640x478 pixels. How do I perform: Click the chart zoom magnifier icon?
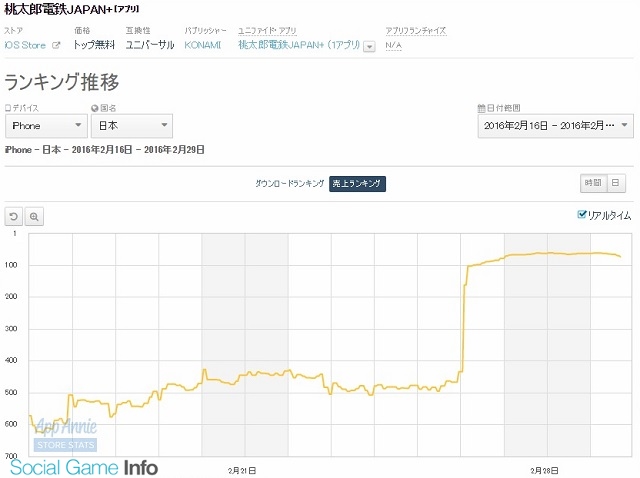tap(34, 216)
